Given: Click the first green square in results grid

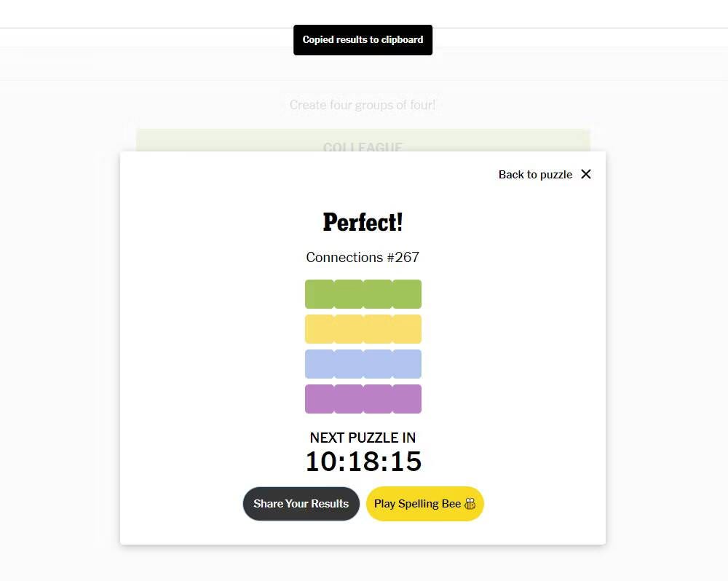Looking at the screenshot, I should (320, 294).
